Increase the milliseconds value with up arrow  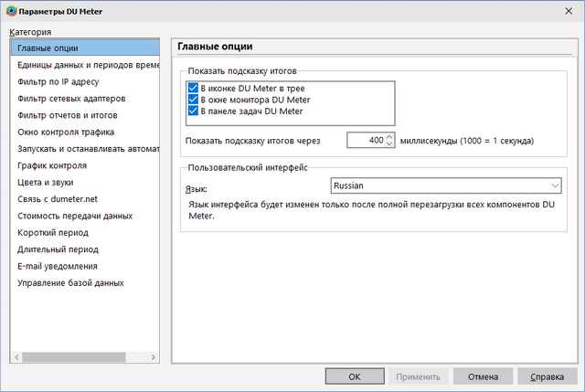pyautogui.click(x=389, y=137)
